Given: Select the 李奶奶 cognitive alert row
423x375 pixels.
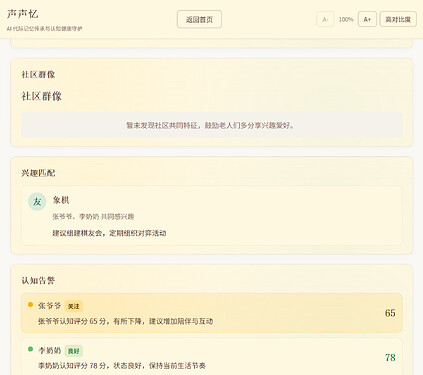Looking at the screenshot, I should pos(212,357).
